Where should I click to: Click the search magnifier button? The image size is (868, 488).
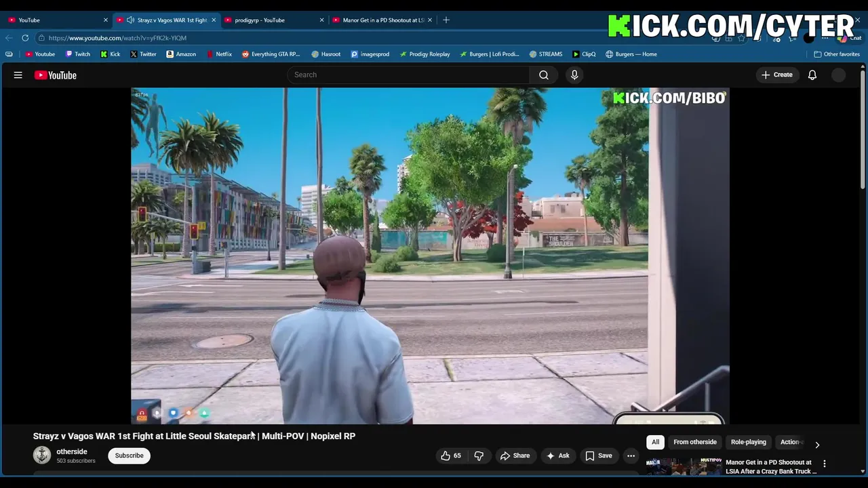[x=544, y=75]
